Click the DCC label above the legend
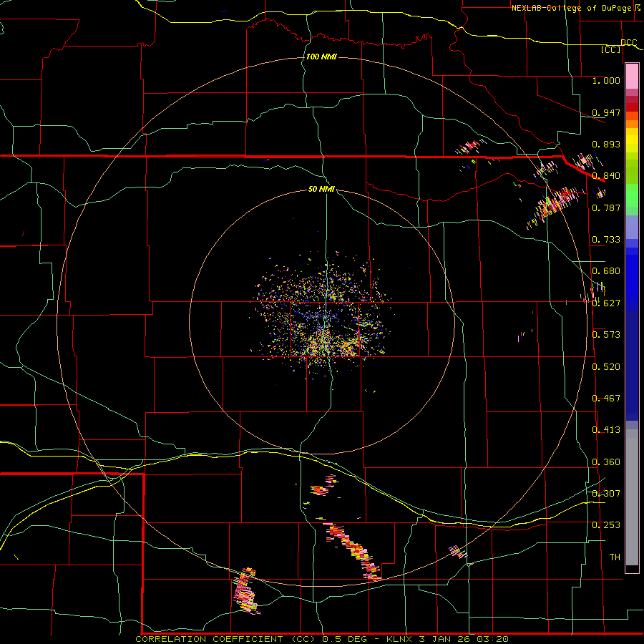Viewport: 644px width, 644px height. click(628, 42)
